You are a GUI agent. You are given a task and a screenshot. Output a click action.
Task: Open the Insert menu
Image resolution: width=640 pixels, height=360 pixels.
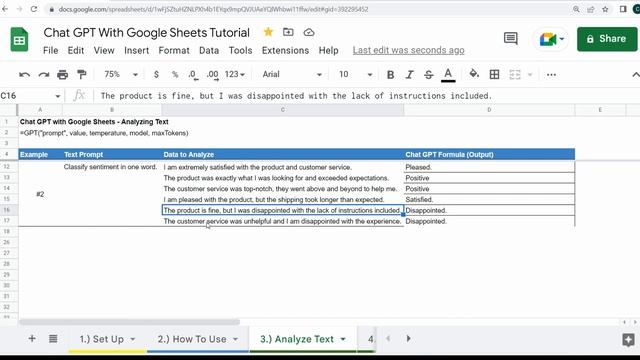[x=136, y=51]
